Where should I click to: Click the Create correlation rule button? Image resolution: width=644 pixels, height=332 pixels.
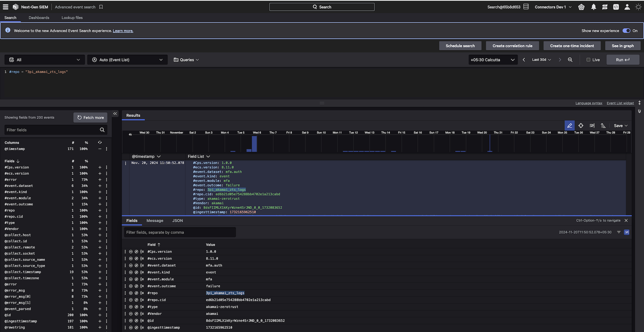[512, 46]
